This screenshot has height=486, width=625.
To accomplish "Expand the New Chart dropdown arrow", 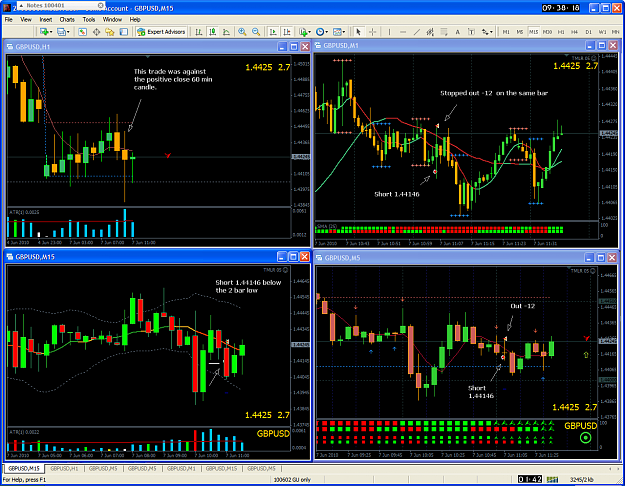I will tap(51, 32).
